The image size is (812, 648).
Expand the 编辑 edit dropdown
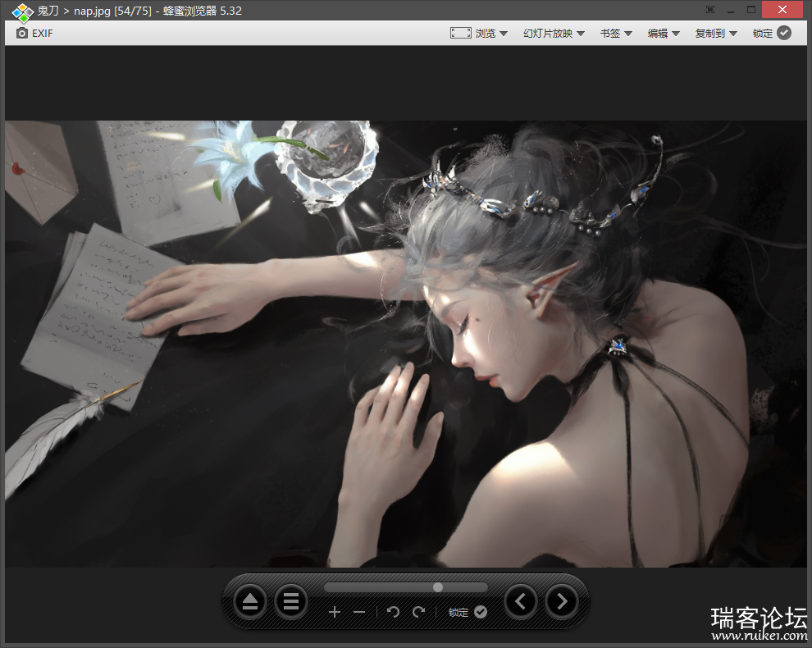[664, 33]
